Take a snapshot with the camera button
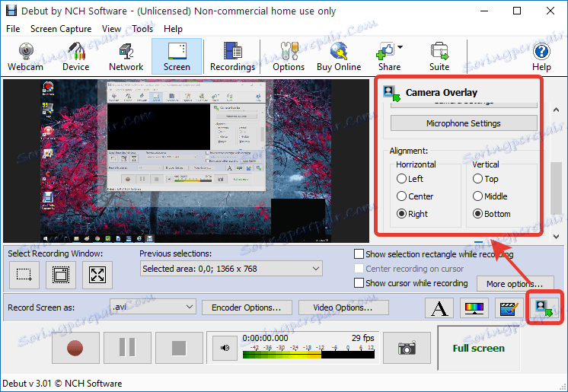The width and height of the screenshot is (568, 392). click(x=407, y=348)
